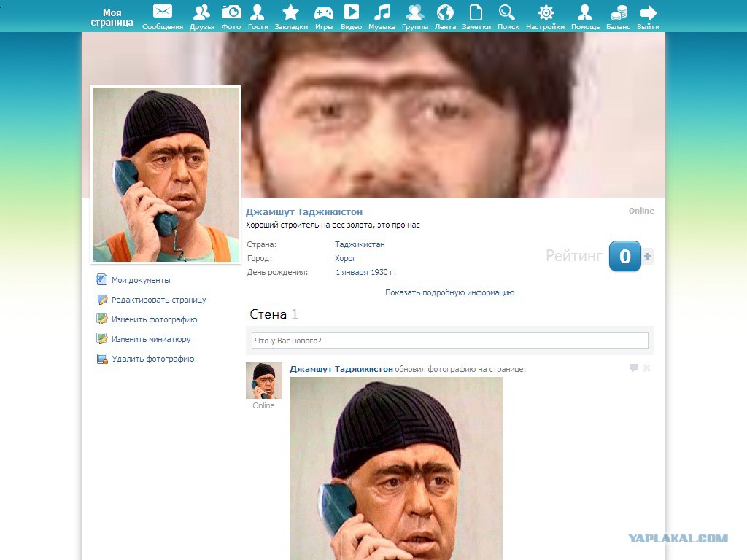This screenshot has width=747, height=560.
Task: Go to Моя страница
Action: (112, 17)
